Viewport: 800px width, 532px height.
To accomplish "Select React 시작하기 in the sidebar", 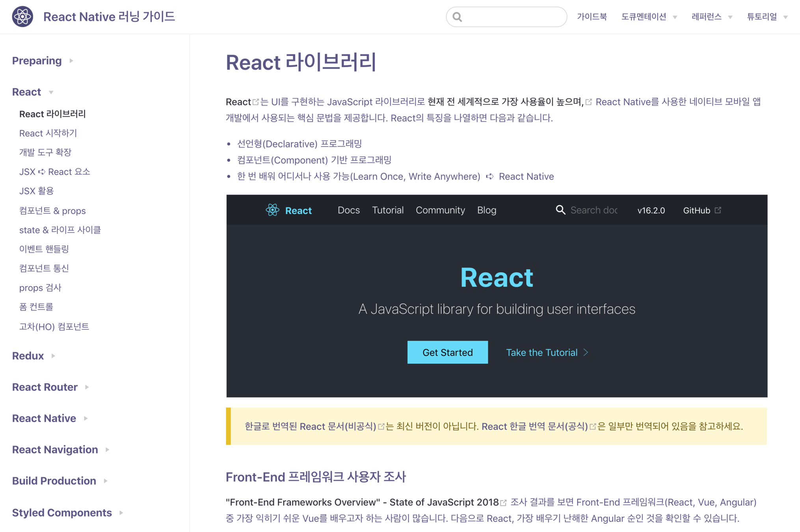I will 48,133.
